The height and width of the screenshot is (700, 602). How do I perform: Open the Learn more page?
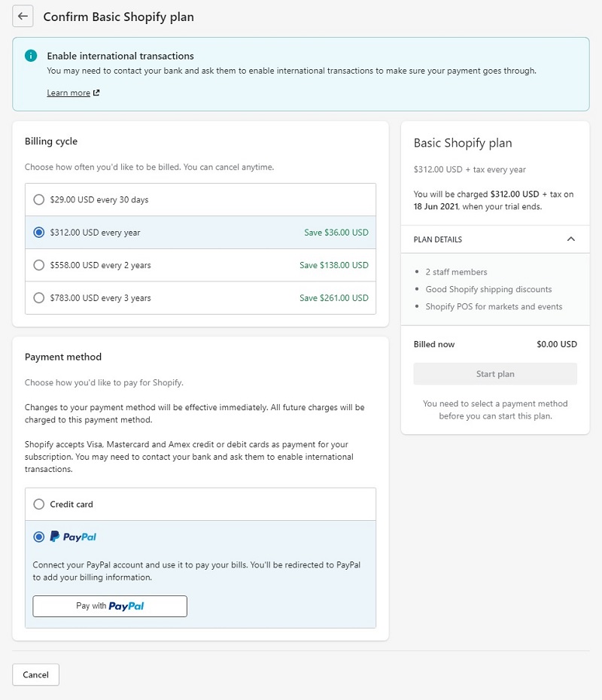point(67,93)
